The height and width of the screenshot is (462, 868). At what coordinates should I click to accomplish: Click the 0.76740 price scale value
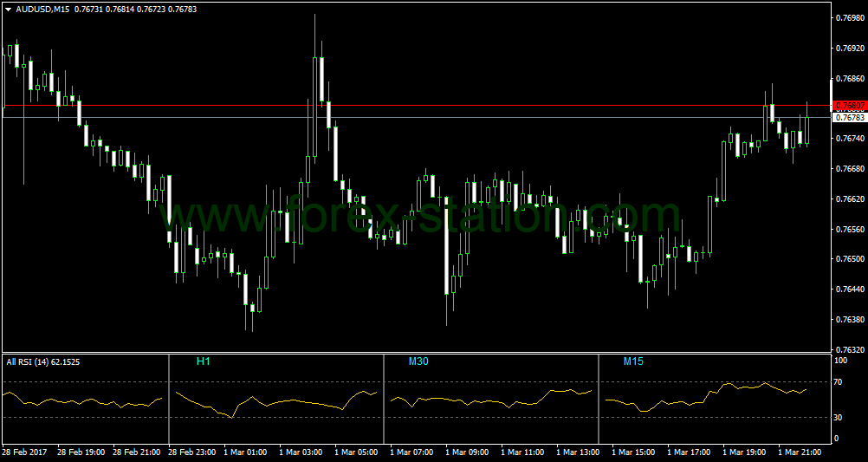click(x=851, y=139)
